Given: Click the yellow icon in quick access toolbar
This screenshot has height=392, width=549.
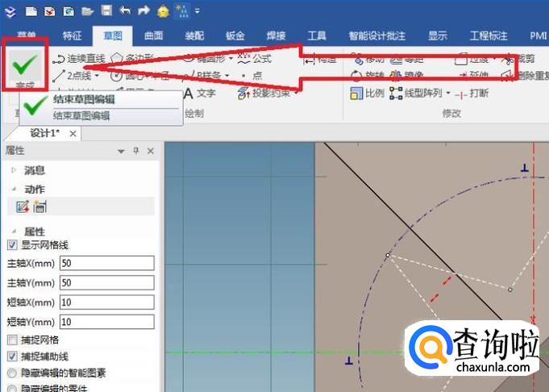Looking at the screenshot, I should pyautogui.click(x=163, y=11).
